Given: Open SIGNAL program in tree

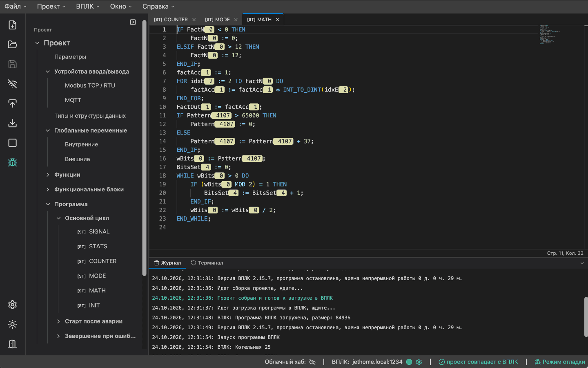Looking at the screenshot, I should (94, 232).
